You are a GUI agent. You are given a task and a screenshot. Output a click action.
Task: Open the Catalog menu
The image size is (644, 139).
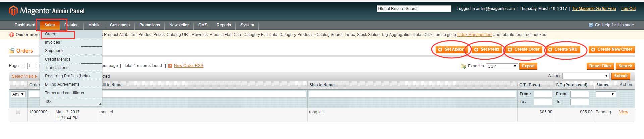tap(71, 25)
